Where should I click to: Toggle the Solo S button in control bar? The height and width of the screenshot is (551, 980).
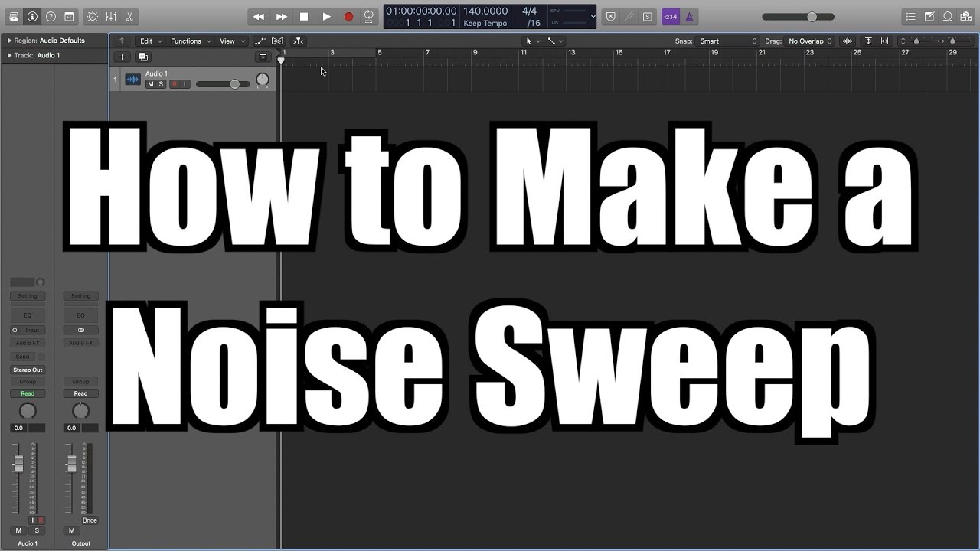pyautogui.click(x=648, y=16)
